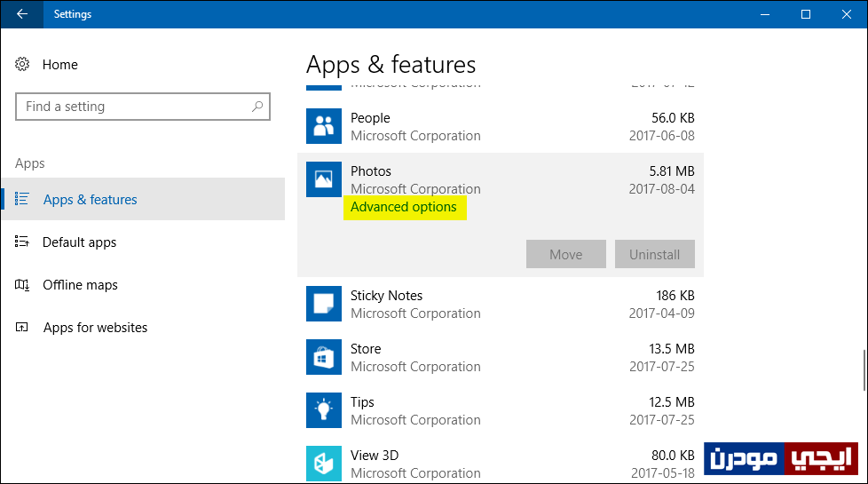Viewport: 868px width, 484px height.
Task: Select the People app name
Action: point(370,118)
